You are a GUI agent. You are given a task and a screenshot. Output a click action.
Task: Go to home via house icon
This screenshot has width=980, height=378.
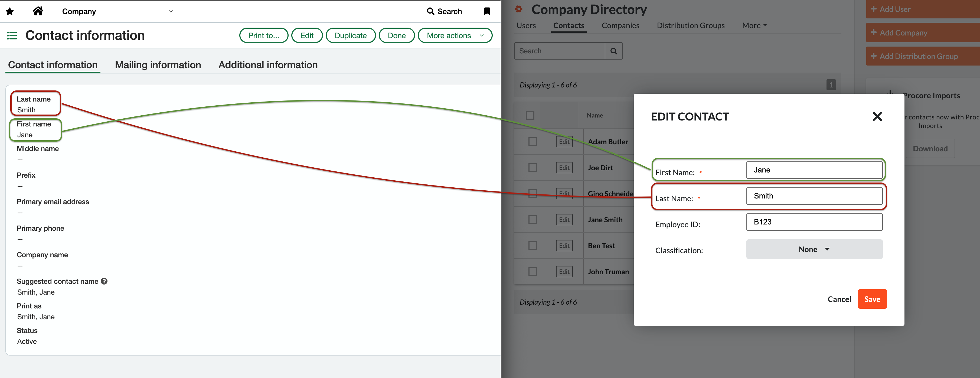(x=38, y=11)
